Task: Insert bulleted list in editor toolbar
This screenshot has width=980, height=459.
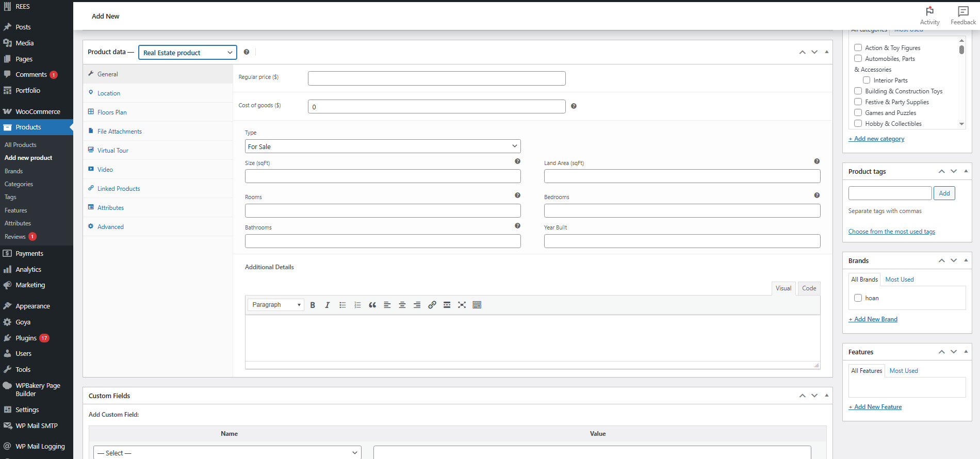Action: click(x=342, y=305)
